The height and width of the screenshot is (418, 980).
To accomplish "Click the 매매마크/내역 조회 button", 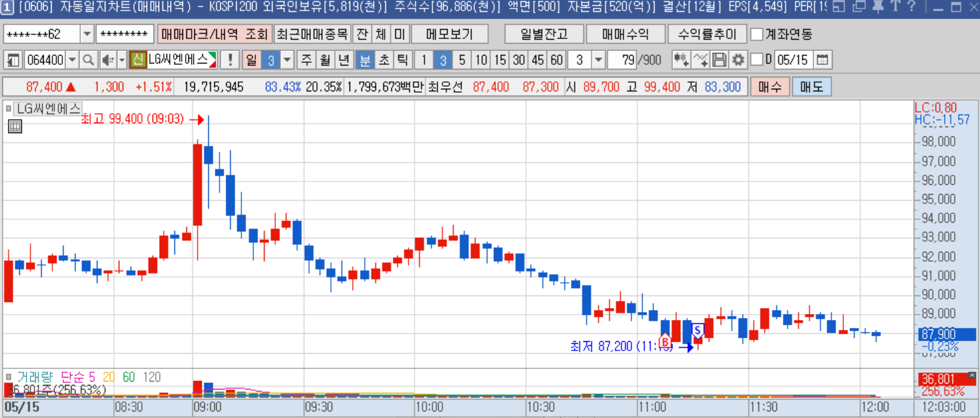I will 214,34.
